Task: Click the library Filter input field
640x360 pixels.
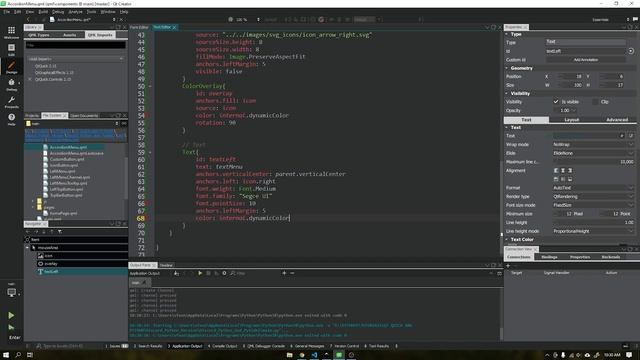Action: point(76,45)
